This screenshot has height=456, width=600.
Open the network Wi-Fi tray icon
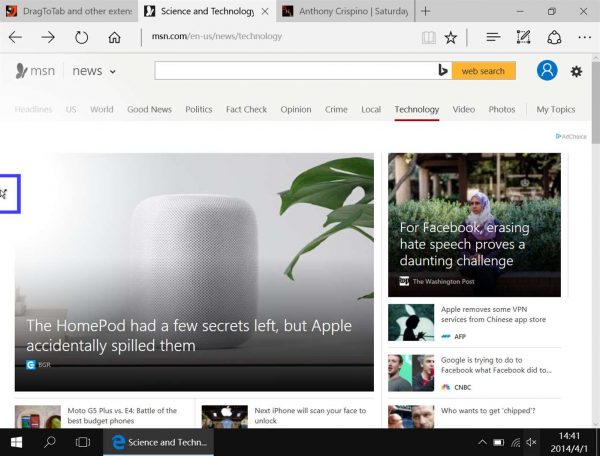pos(515,443)
